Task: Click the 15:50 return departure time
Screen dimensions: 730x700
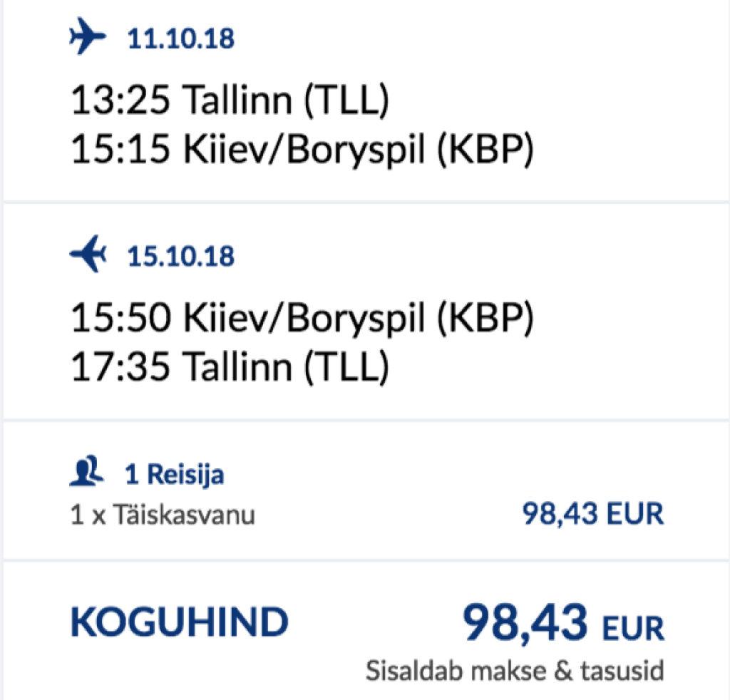Action: 121,318
